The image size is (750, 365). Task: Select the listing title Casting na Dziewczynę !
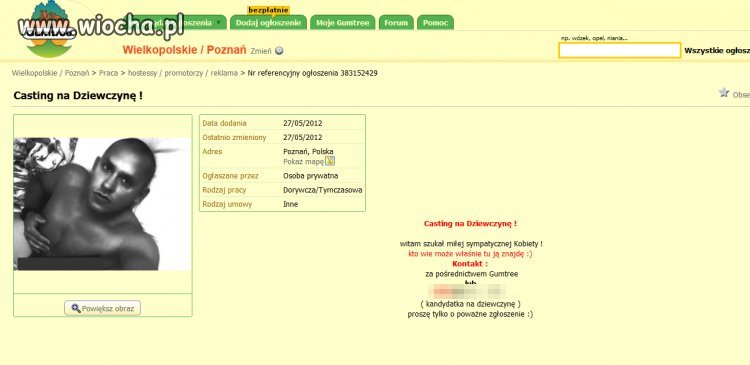78,96
